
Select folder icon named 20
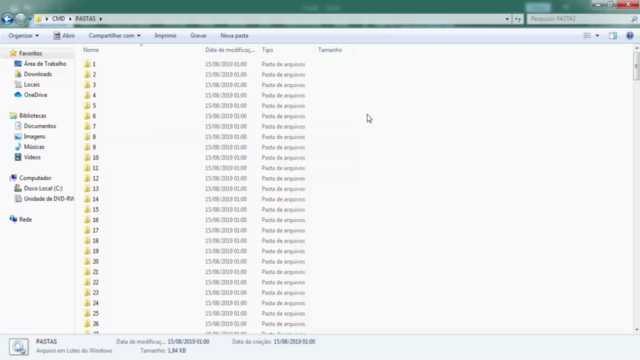pos(87,261)
